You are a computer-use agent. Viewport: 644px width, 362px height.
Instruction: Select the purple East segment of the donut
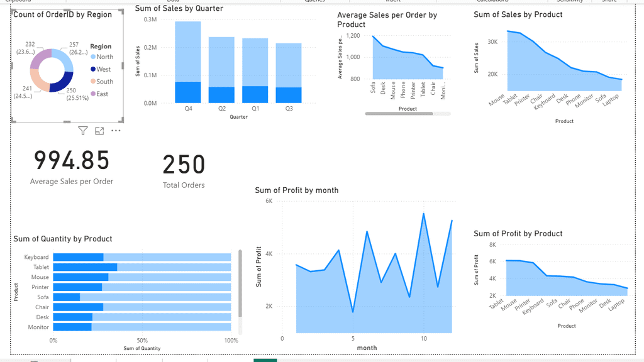pyautogui.click(x=40, y=60)
